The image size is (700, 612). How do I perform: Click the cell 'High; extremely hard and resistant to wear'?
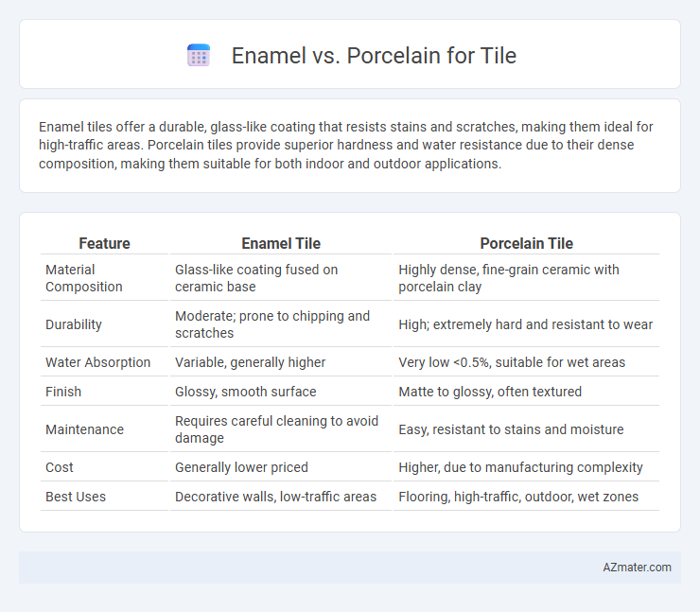point(525,324)
